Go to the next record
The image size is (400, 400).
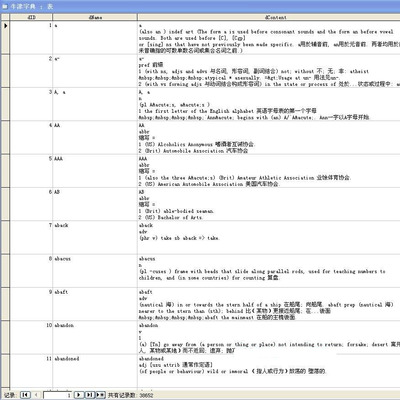(79, 395)
